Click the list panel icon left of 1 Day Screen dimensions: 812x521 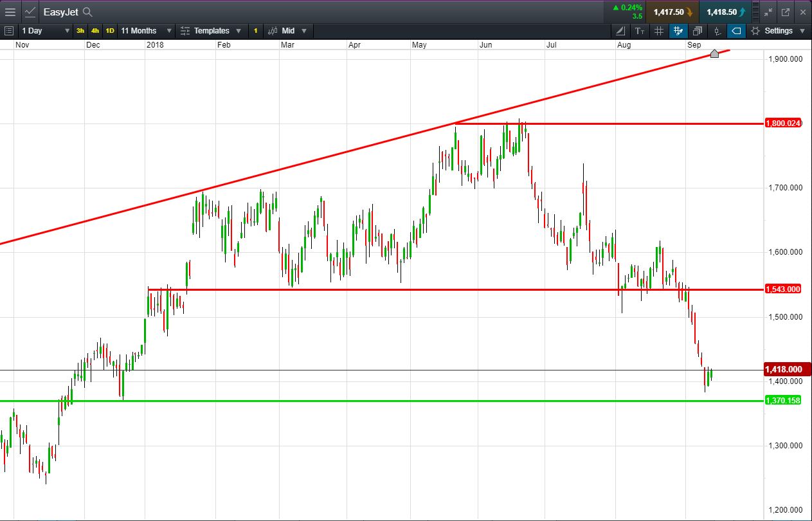point(9,30)
